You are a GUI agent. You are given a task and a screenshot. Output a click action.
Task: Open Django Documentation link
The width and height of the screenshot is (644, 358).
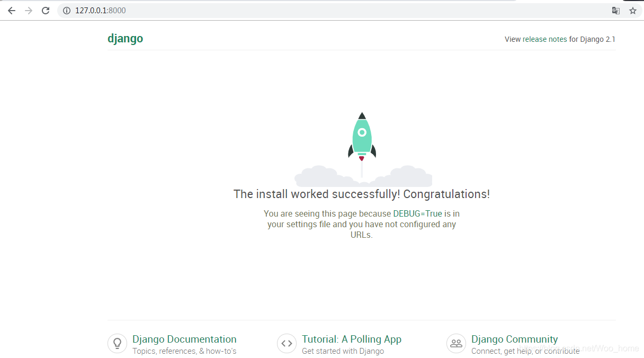coord(184,339)
